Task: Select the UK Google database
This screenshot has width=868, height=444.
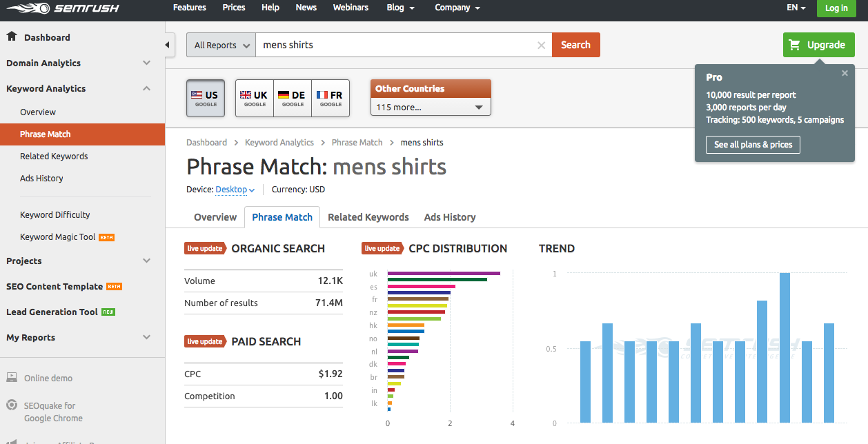Action: [255, 98]
